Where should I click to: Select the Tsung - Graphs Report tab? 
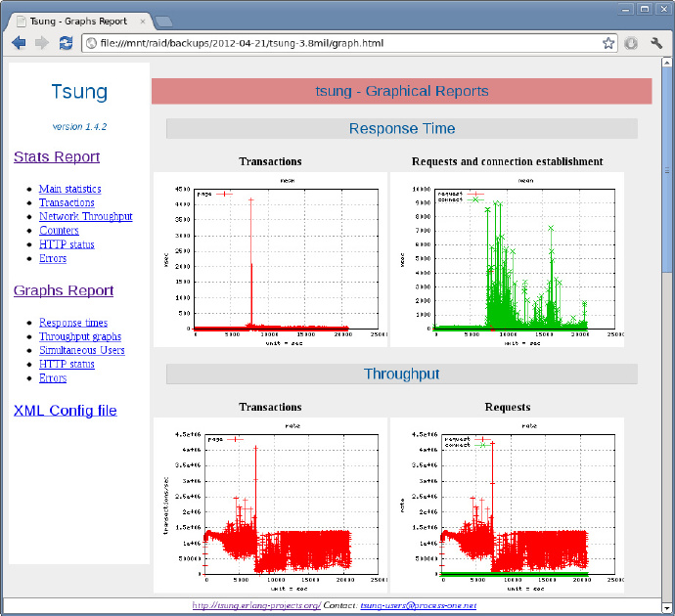point(78,22)
